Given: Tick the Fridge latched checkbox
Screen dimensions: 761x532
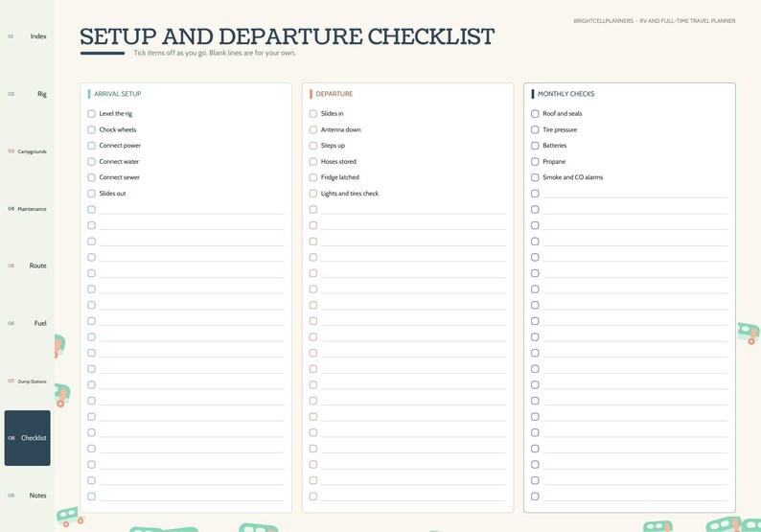Looking at the screenshot, I should pos(313,177).
